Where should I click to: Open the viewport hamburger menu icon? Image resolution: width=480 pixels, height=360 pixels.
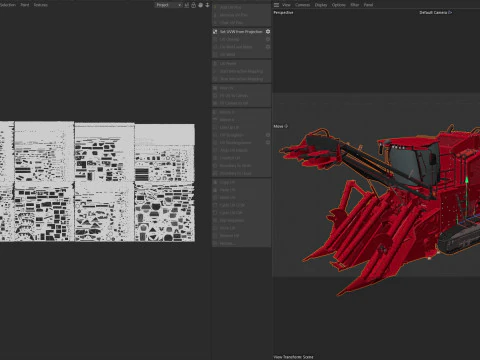[276, 5]
